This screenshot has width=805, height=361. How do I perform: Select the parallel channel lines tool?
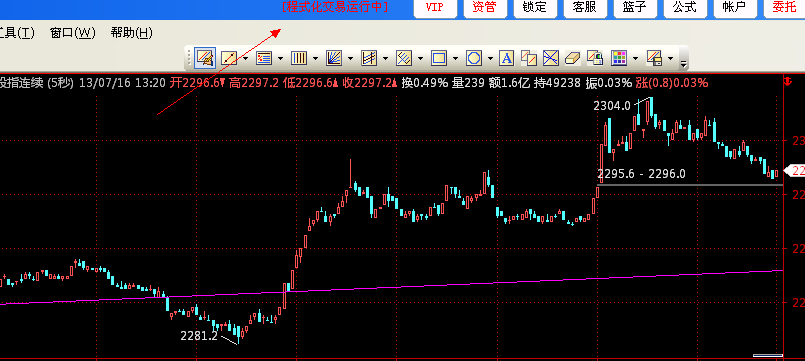(369, 58)
